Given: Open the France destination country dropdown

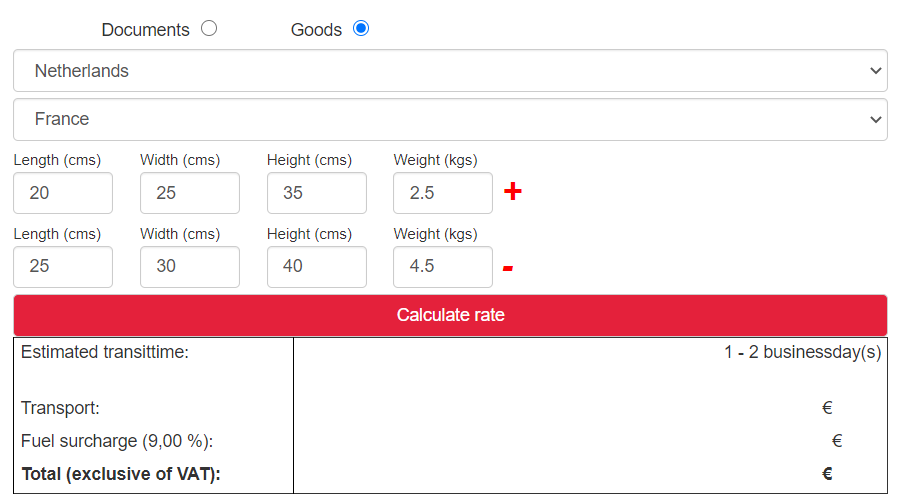Looking at the screenshot, I should tap(450, 119).
